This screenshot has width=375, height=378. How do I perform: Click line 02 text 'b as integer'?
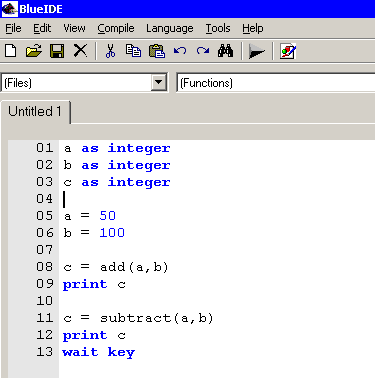pos(117,165)
